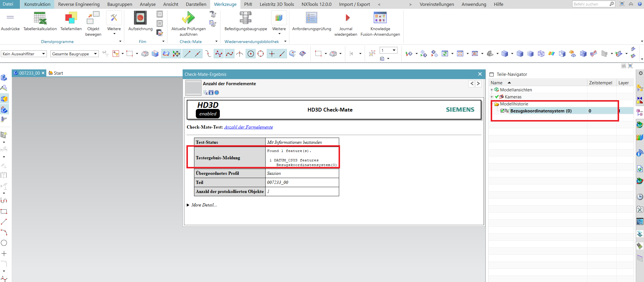Image resolution: width=644 pixels, height=282 pixels.
Task: Open the Datei menu
Action: [8, 4]
